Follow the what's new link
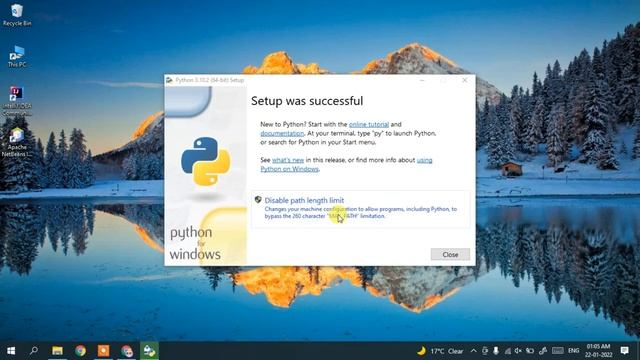 point(288,160)
